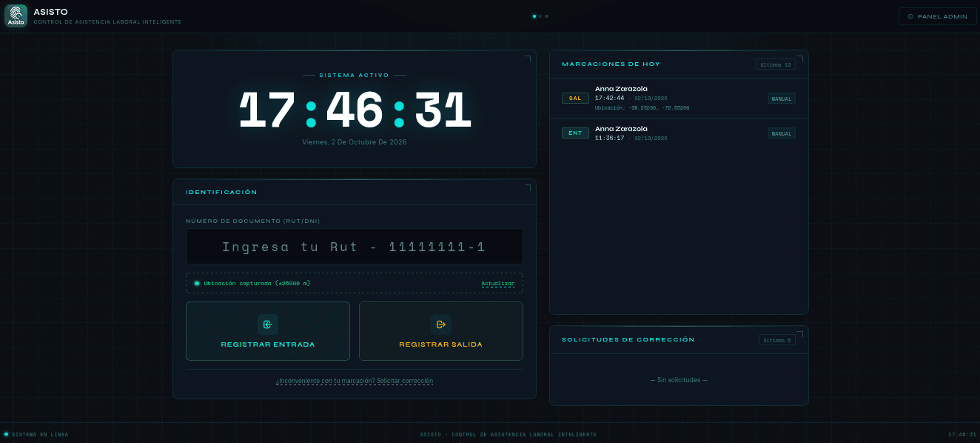Focus the RUT document number input field

coord(355,247)
